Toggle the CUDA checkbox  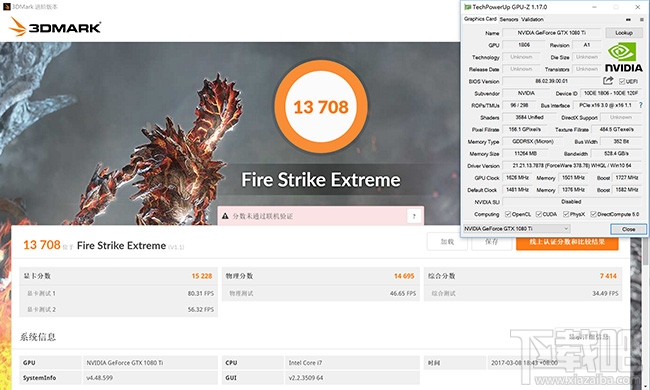coord(538,214)
